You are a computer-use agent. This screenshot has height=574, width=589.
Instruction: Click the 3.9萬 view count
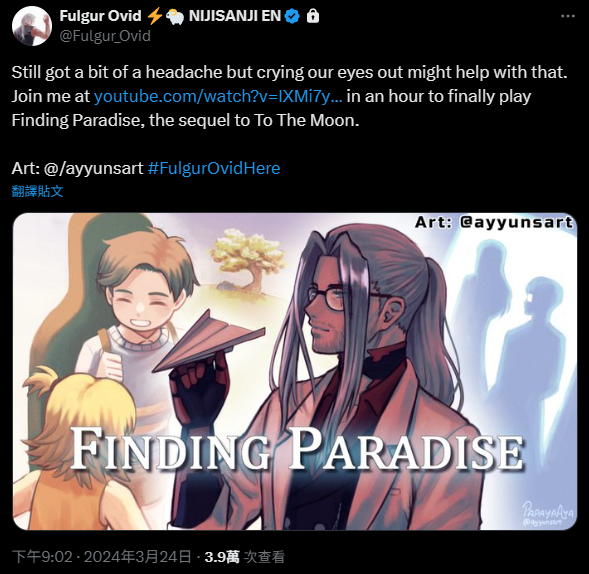click(x=222, y=557)
